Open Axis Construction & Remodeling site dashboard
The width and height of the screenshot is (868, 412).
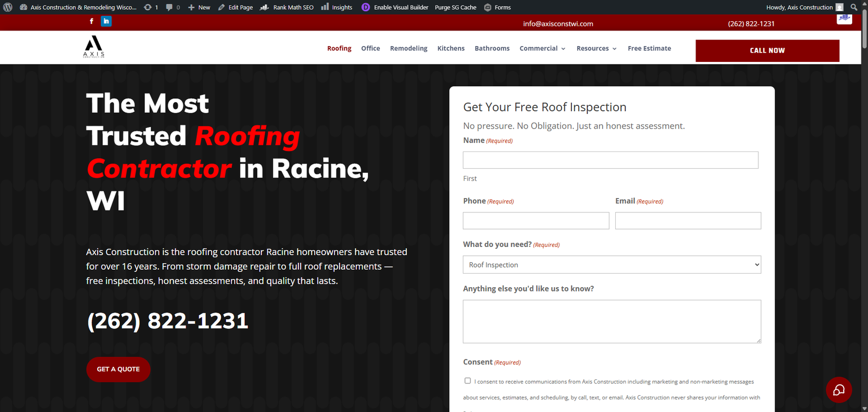pyautogui.click(x=78, y=7)
